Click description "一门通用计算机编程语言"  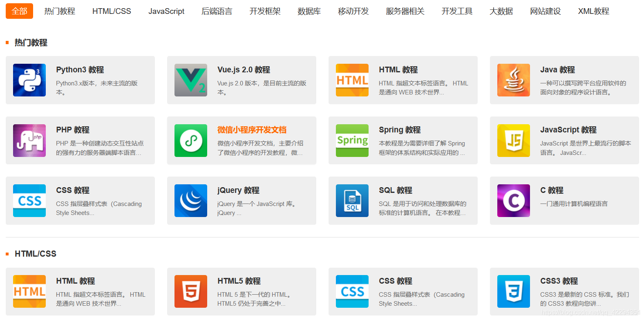574,204
